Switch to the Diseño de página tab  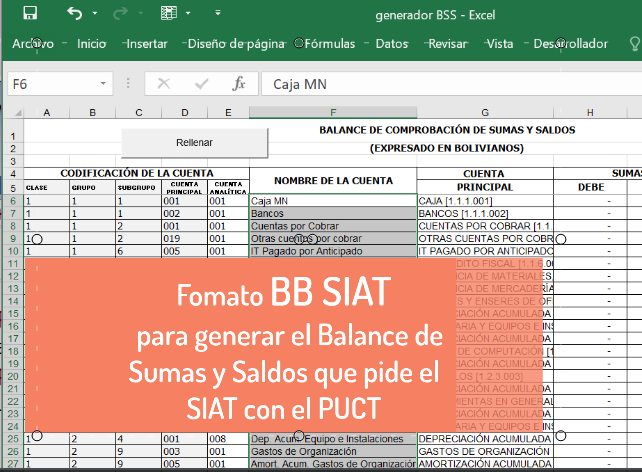pos(236,44)
